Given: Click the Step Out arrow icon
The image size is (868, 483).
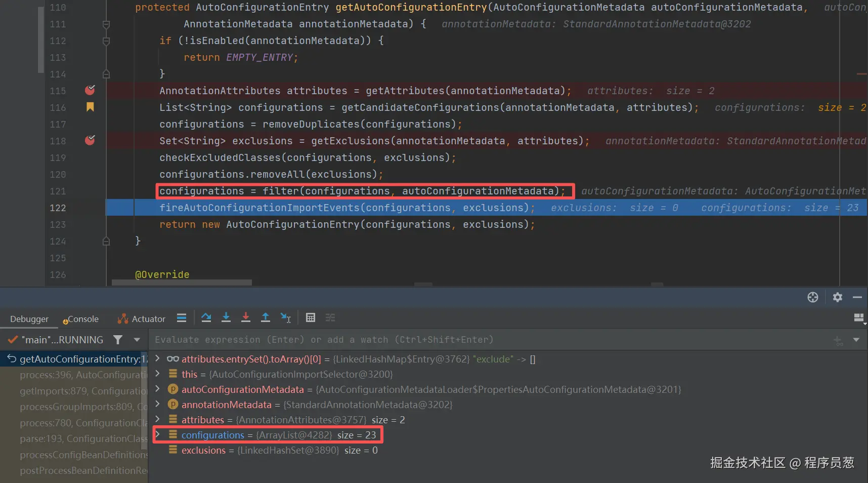Looking at the screenshot, I should 266,318.
